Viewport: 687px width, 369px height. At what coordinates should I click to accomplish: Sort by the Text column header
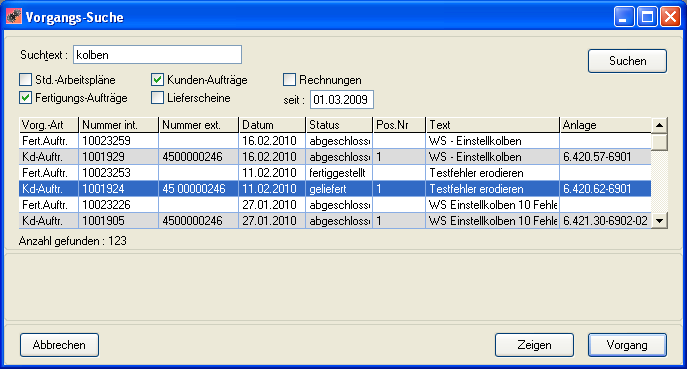click(492, 125)
